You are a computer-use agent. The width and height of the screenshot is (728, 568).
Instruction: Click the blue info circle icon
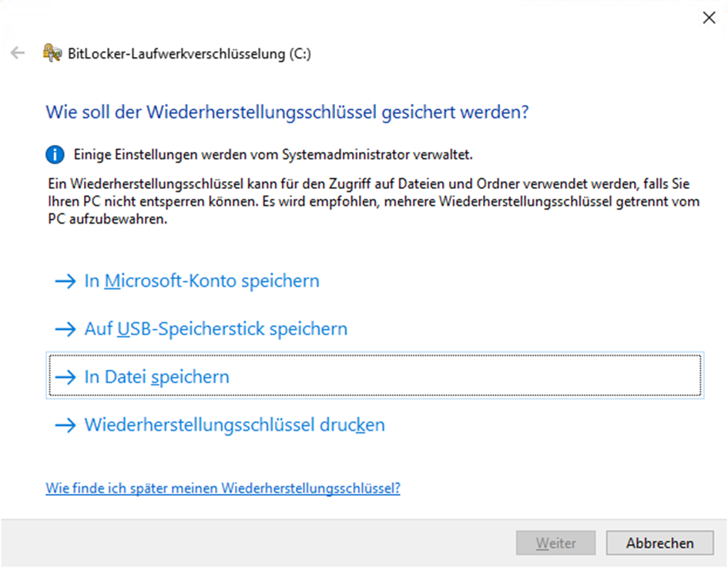coord(55,155)
